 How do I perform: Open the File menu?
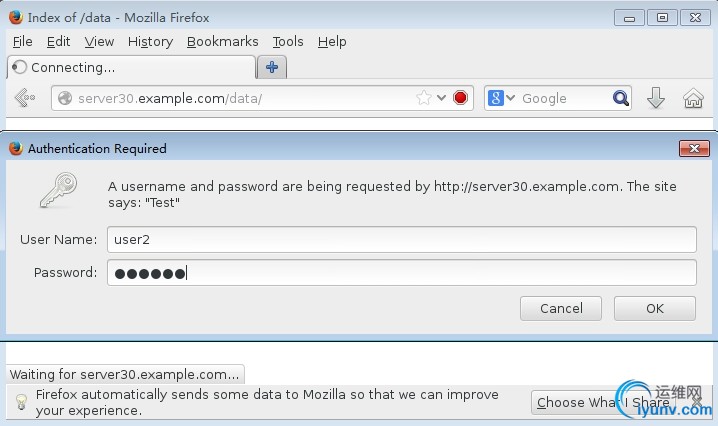click(22, 41)
